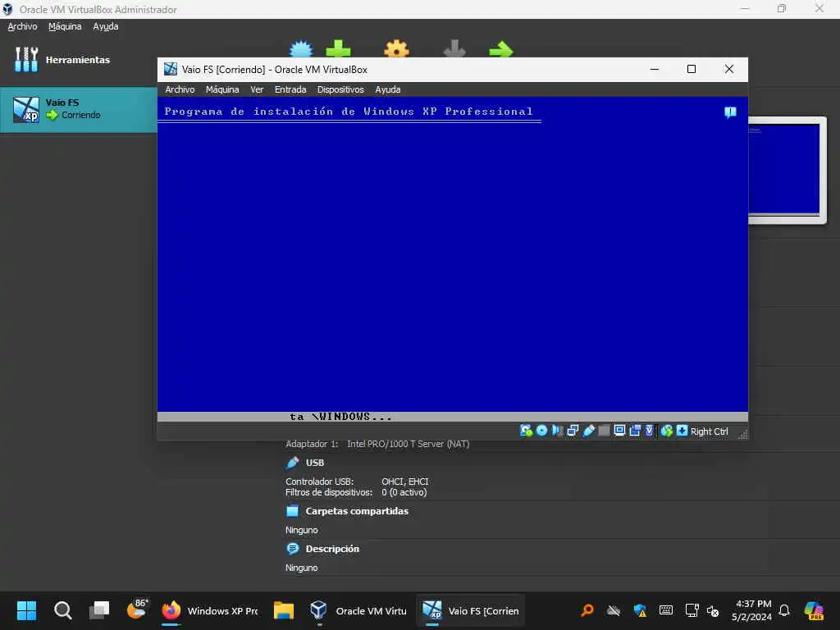
Task: Click the recording indicator in VM status bar
Action: click(635, 431)
